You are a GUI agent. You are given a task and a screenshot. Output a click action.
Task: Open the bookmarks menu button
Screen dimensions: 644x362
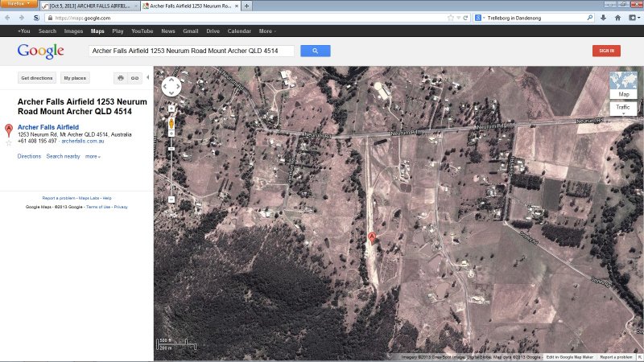pyautogui.click(x=634, y=18)
